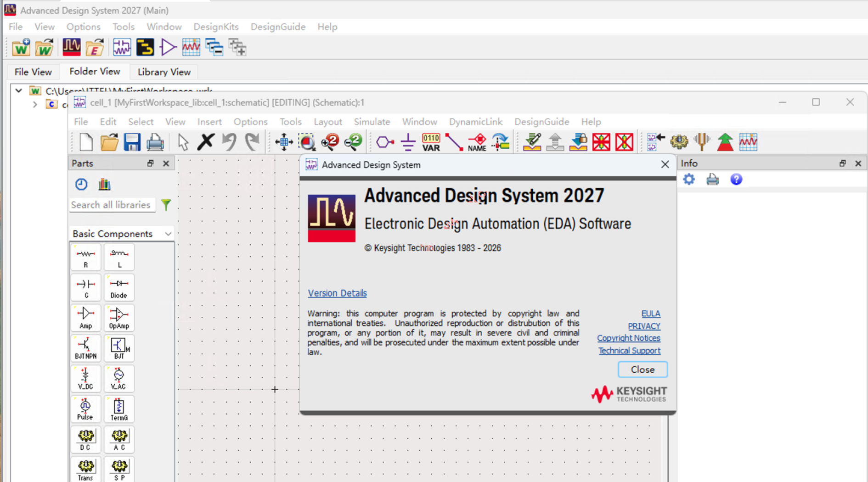Click Info panel help question mark
Screen dimensions: 868x482
(736, 179)
